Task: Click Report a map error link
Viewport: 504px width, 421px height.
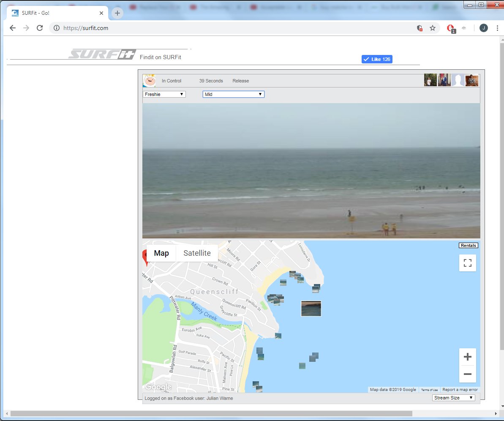Action: (x=460, y=389)
